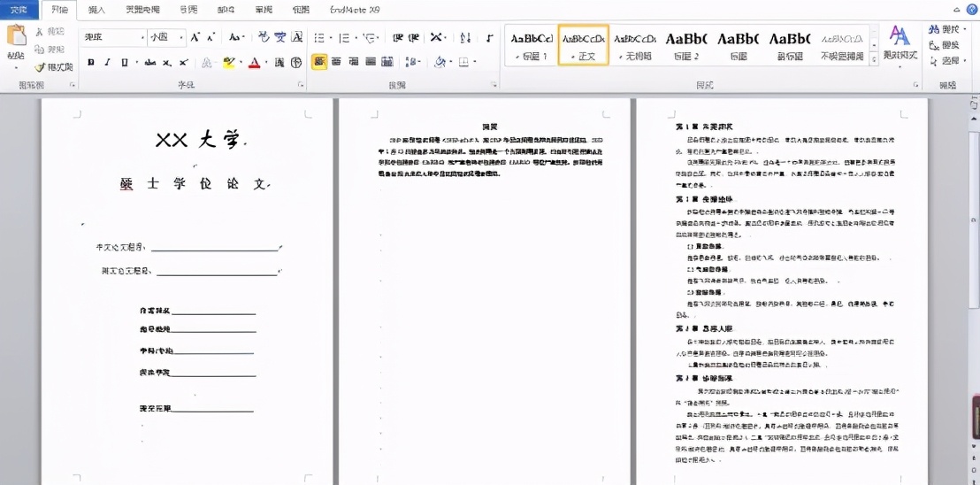The width and height of the screenshot is (980, 485).
Task: Open the blue File tab
Action: (x=19, y=10)
